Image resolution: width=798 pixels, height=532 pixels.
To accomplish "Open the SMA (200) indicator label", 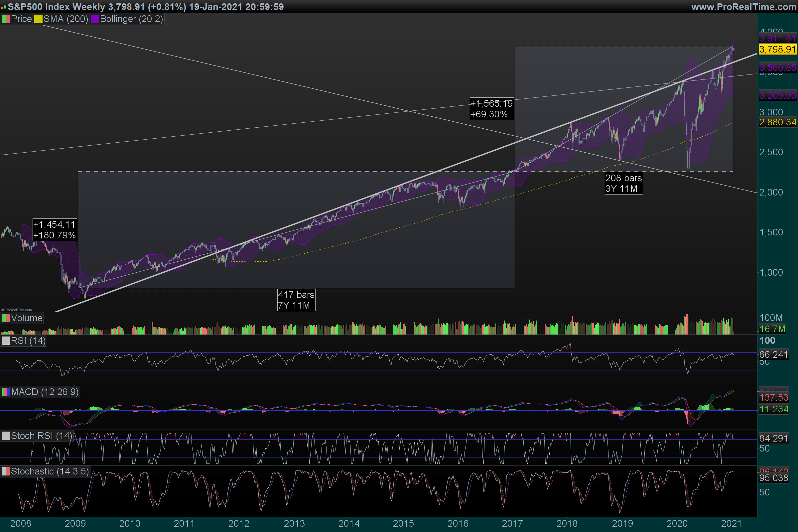I will tap(66, 19).
